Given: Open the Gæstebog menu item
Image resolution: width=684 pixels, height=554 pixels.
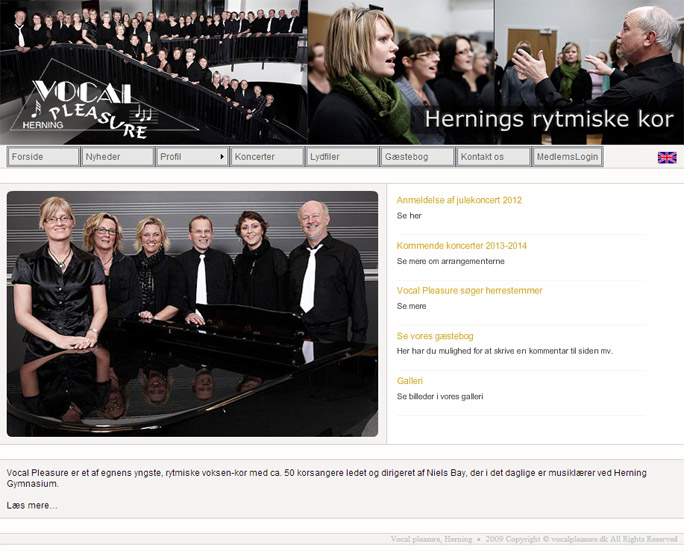Looking at the screenshot, I should [417, 157].
